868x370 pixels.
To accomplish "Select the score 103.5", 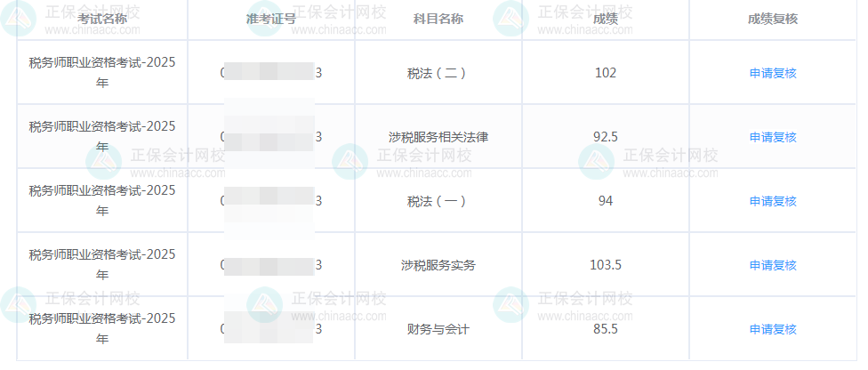I will tap(606, 265).
